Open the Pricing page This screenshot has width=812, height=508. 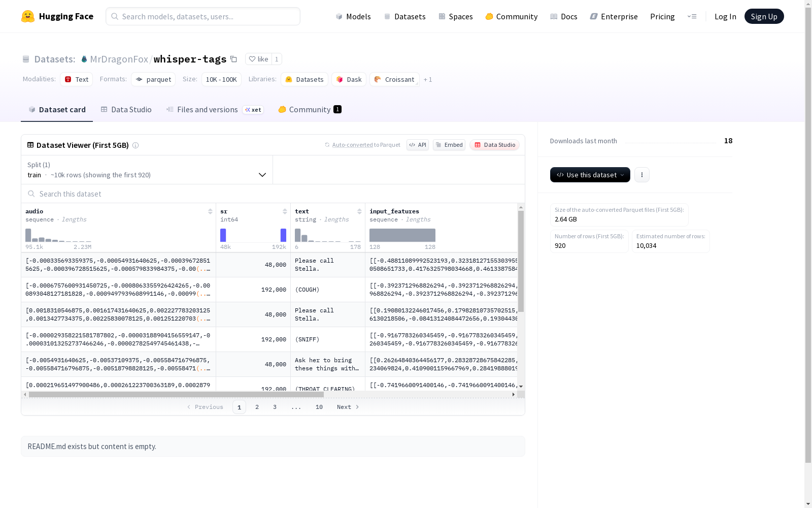point(662,16)
